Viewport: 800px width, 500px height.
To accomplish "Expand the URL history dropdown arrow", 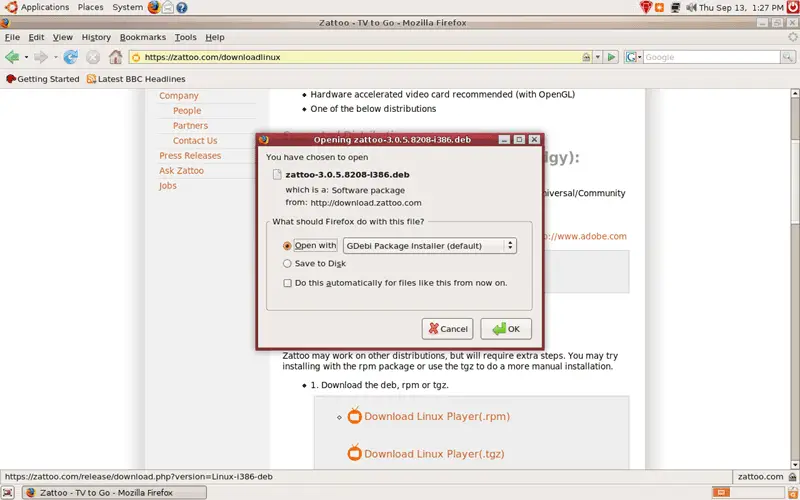I will [x=598, y=57].
